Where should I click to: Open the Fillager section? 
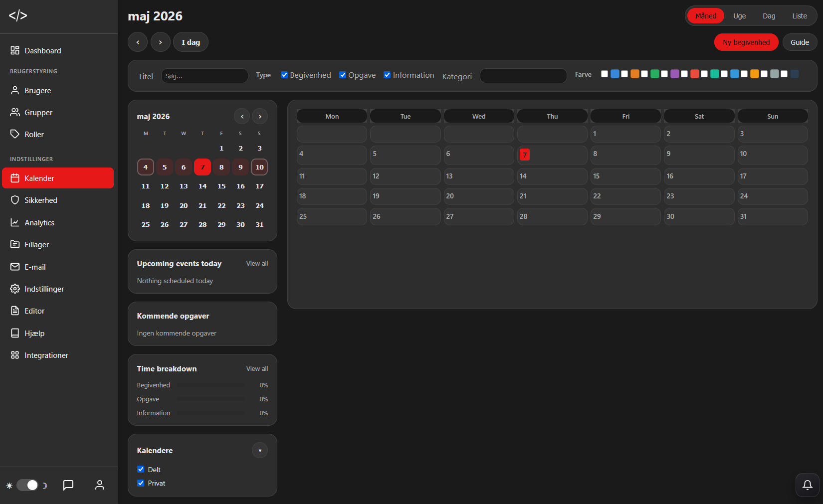click(59, 244)
